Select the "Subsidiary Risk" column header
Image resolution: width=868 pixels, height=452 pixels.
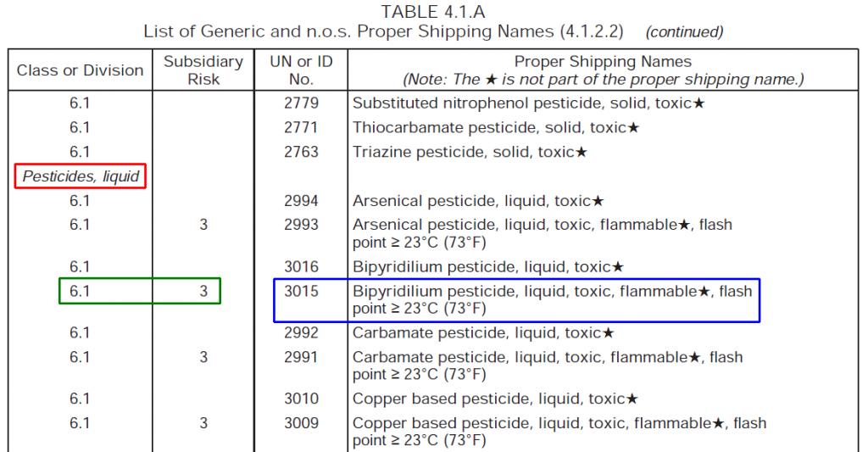click(x=203, y=70)
